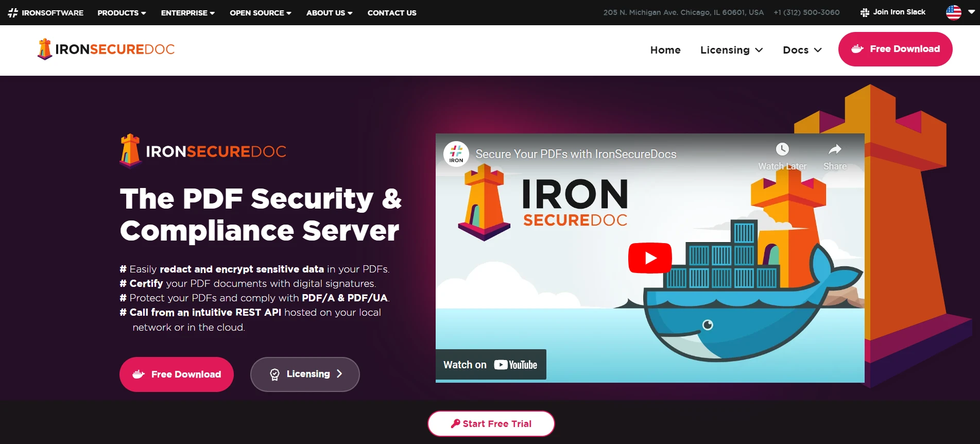Image resolution: width=980 pixels, height=444 pixels.
Task: Click the Iron channel avatar on video
Action: tap(456, 153)
